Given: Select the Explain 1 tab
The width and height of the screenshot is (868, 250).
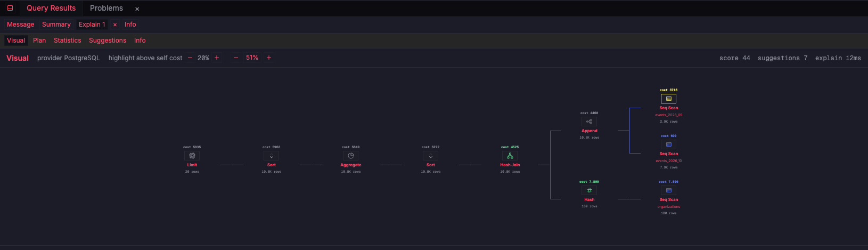Looking at the screenshot, I should pos(92,25).
